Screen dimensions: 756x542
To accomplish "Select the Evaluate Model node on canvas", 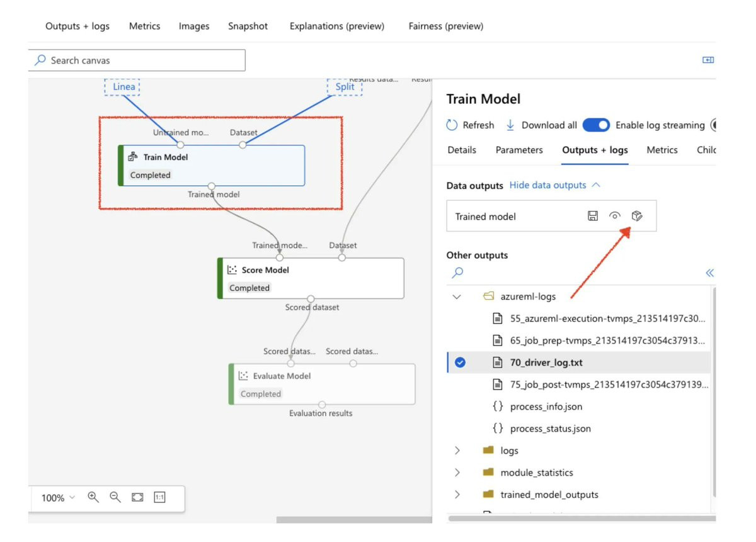I will (322, 384).
